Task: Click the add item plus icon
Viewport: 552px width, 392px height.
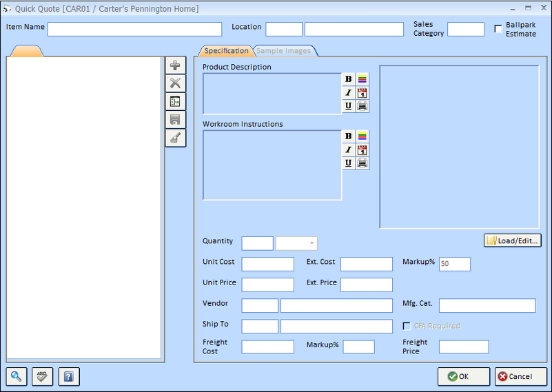Action: click(x=175, y=65)
